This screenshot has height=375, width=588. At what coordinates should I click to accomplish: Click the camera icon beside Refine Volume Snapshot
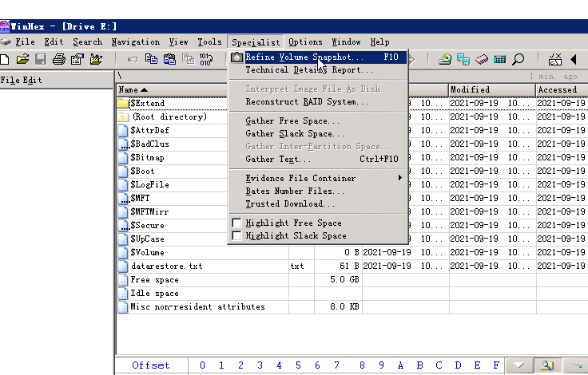pyautogui.click(x=236, y=57)
